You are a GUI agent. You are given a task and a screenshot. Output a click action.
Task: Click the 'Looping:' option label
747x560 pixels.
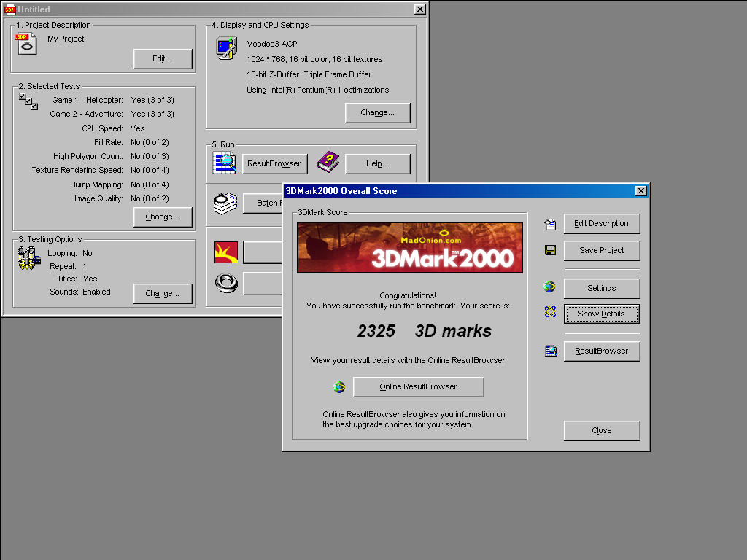63,253
